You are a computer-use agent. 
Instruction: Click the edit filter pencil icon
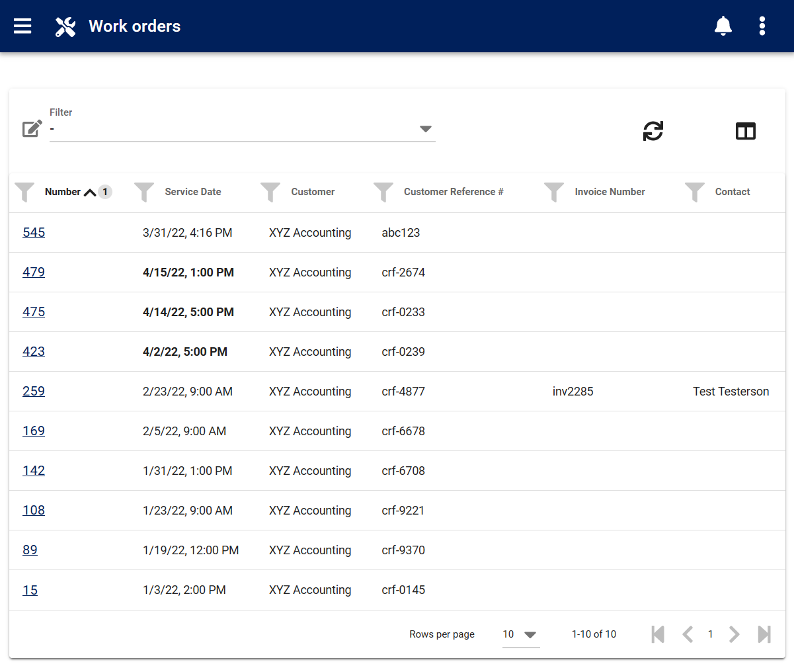click(32, 128)
